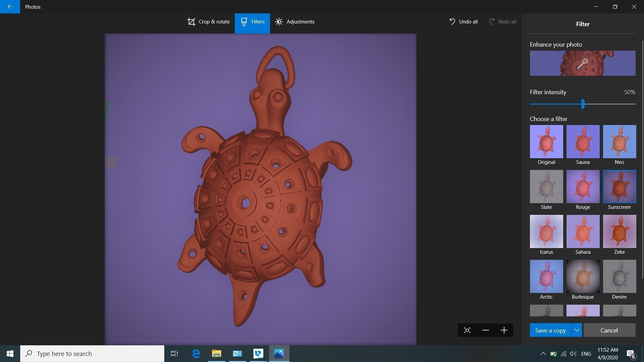This screenshot has width=644, height=362.
Task: Open the volume control in system tray
Action: click(573, 354)
